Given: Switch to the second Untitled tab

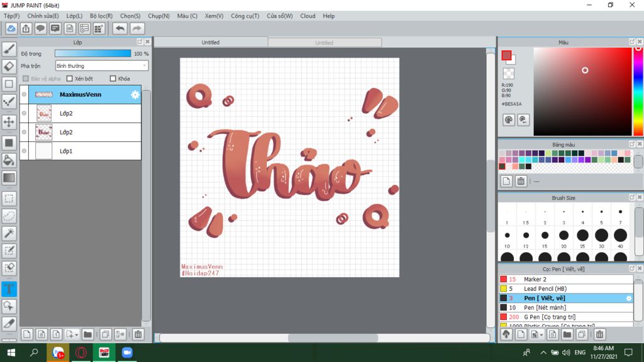Looking at the screenshot, I should [325, 42].
